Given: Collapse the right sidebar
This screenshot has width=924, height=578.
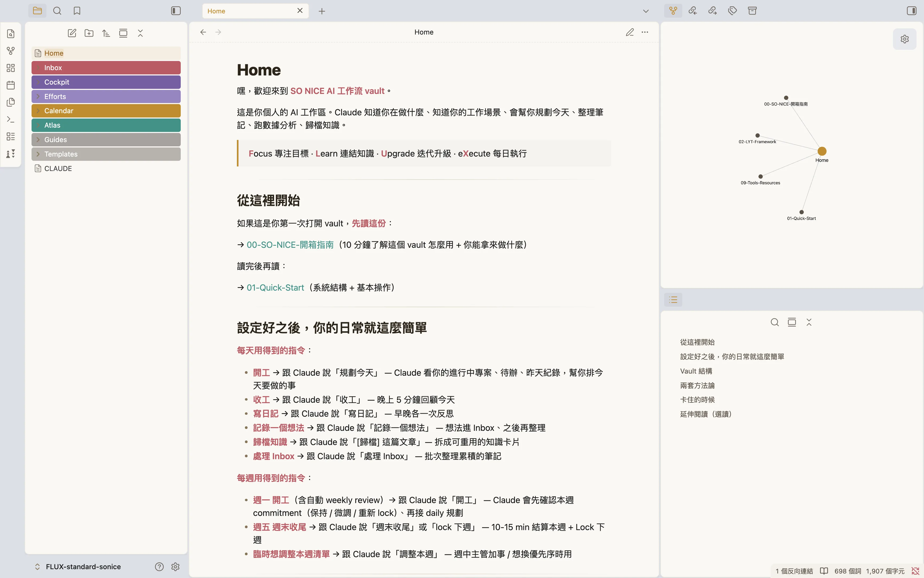Looking at the screenshot, I should (x=912, y=11).
